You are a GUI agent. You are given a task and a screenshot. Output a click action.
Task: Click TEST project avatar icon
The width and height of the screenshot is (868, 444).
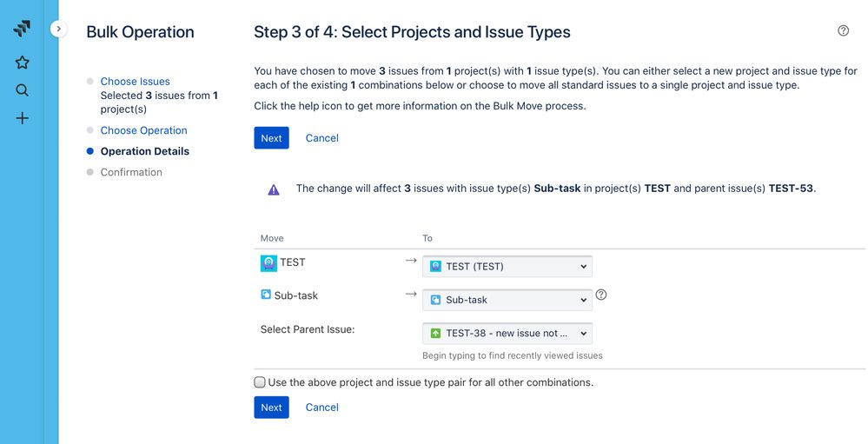[268, 263]
